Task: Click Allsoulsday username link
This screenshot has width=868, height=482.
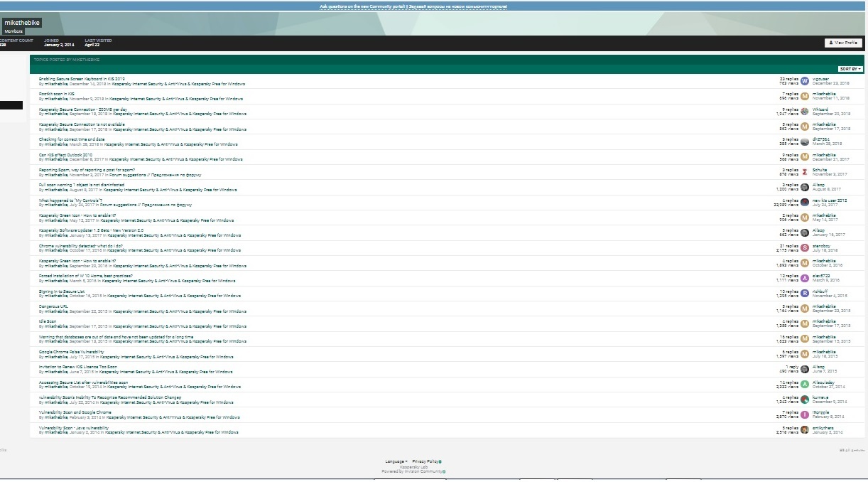Action: pos(823,382)
